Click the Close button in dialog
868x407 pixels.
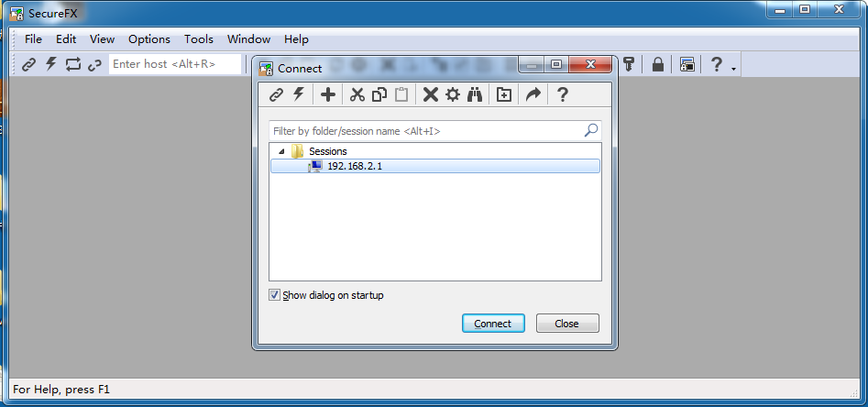tap(567, 324)
